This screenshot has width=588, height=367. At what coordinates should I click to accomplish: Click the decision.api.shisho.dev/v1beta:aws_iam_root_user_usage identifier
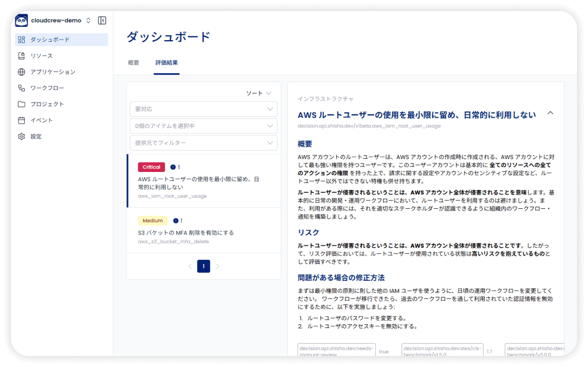point(369,126)
